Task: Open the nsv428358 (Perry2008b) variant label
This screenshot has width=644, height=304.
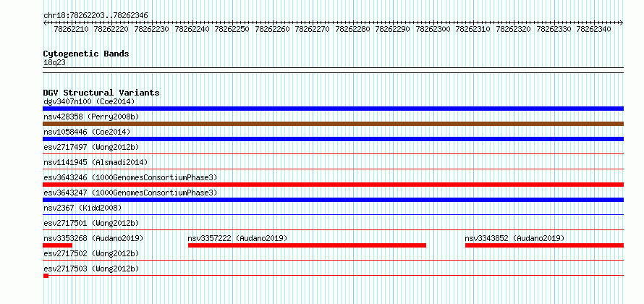Action: 91,117
